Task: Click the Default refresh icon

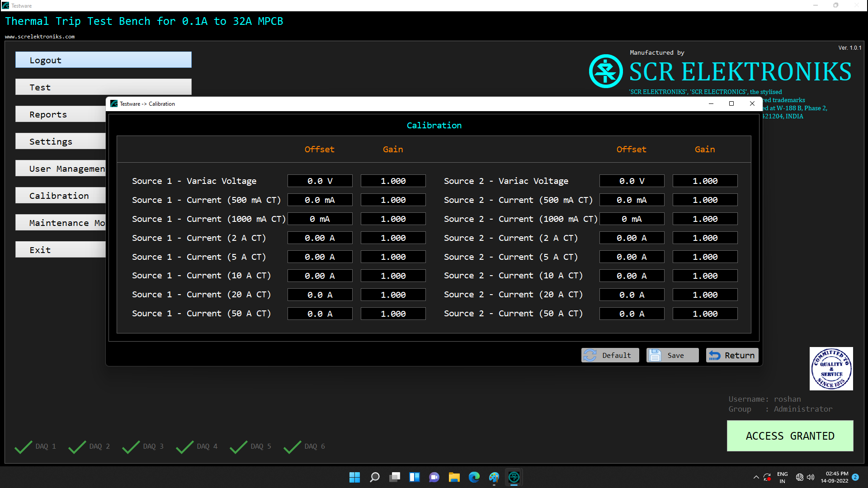Action: (590, 355)
